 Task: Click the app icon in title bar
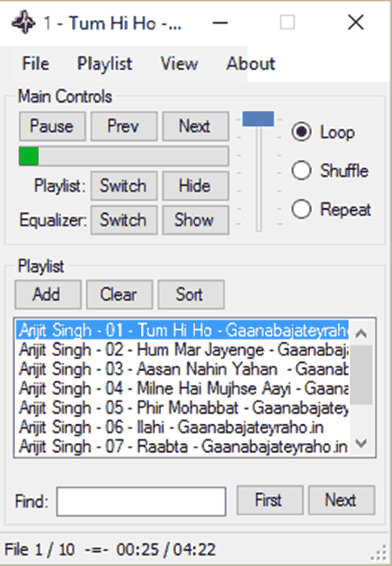24,23
